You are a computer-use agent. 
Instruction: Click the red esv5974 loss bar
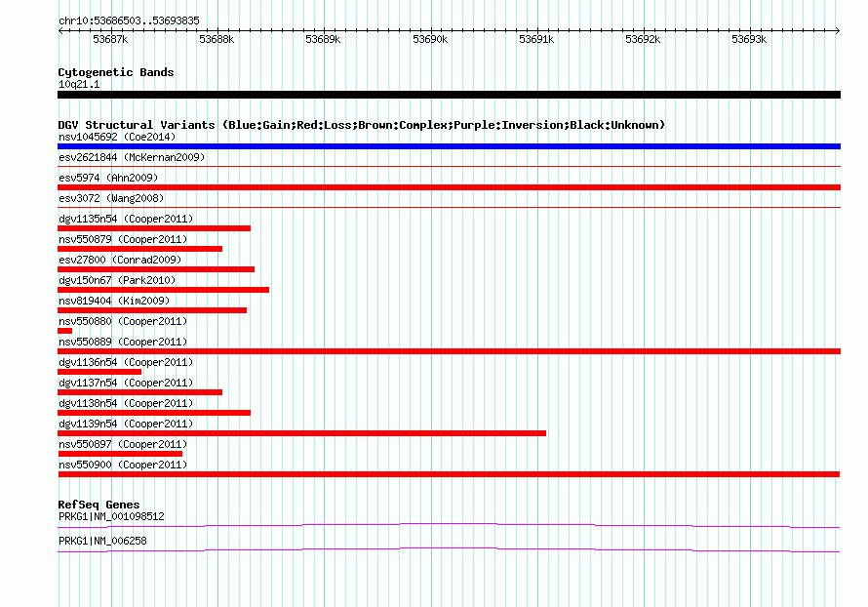449,187
